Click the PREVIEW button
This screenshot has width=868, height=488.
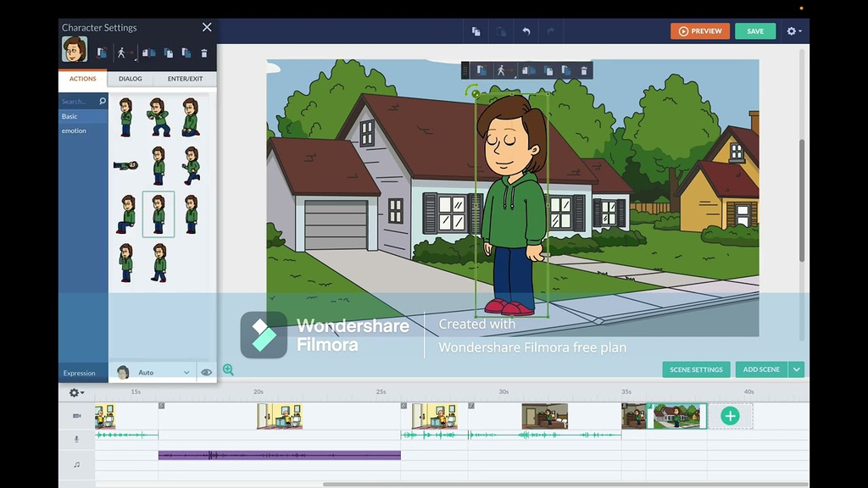(699, 31)
